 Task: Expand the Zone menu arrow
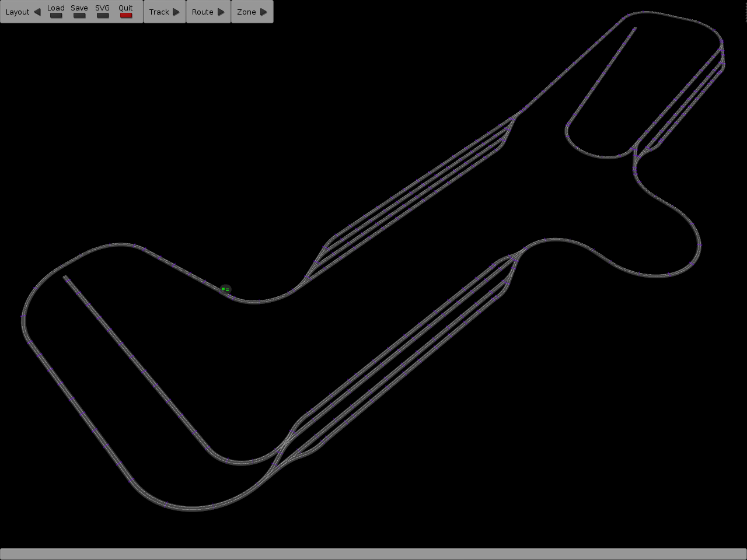coord(263,12)
